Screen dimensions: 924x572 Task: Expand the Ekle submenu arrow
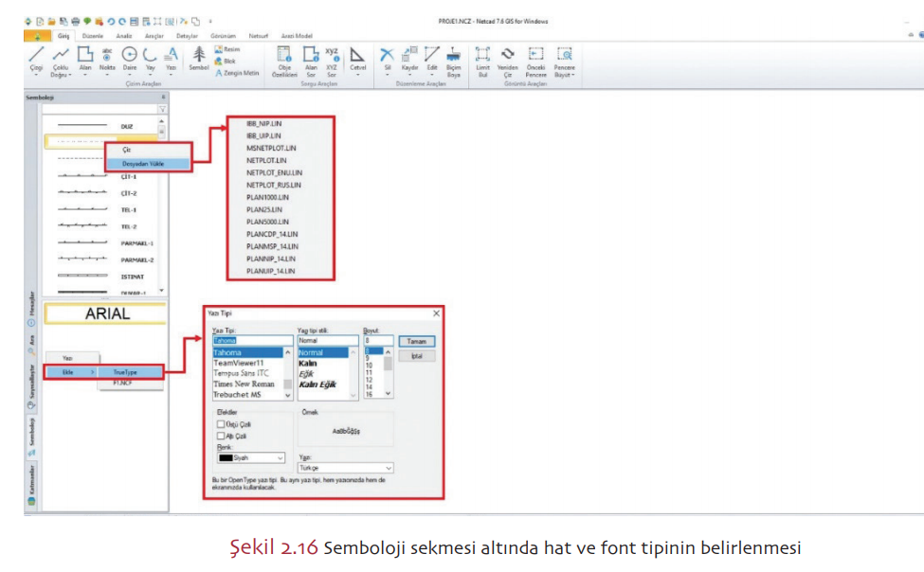click(93, 372)
